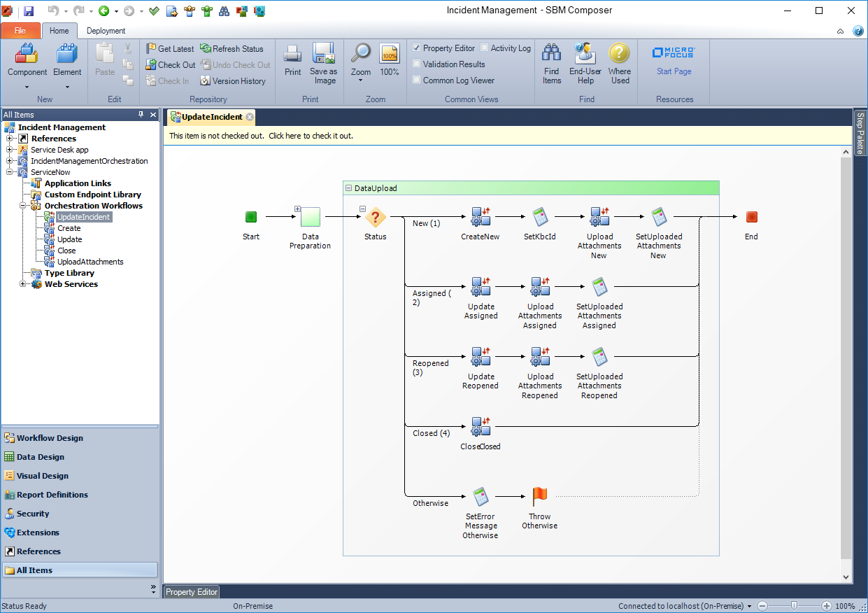Image resolution: width=868 pixels, height=613 pixels.
Task: Expand the References tree node
Action: [10, 139]
